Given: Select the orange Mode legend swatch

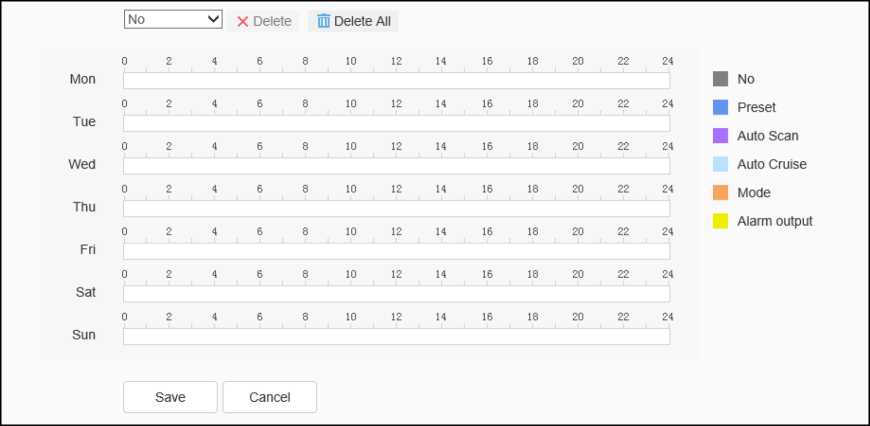Looking at the screenshot, I should (720, 192).
